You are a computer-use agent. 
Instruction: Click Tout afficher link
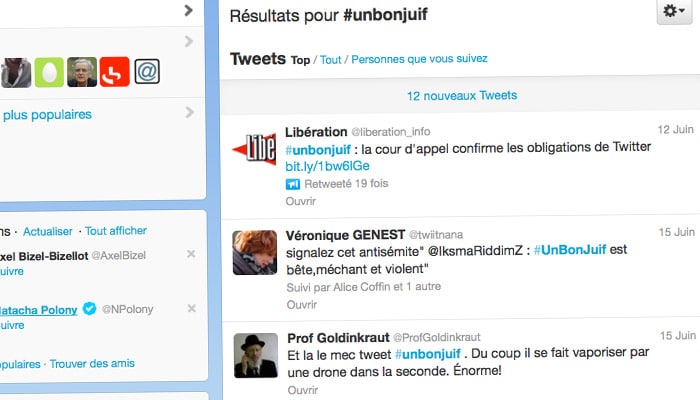tap(116, 231)
